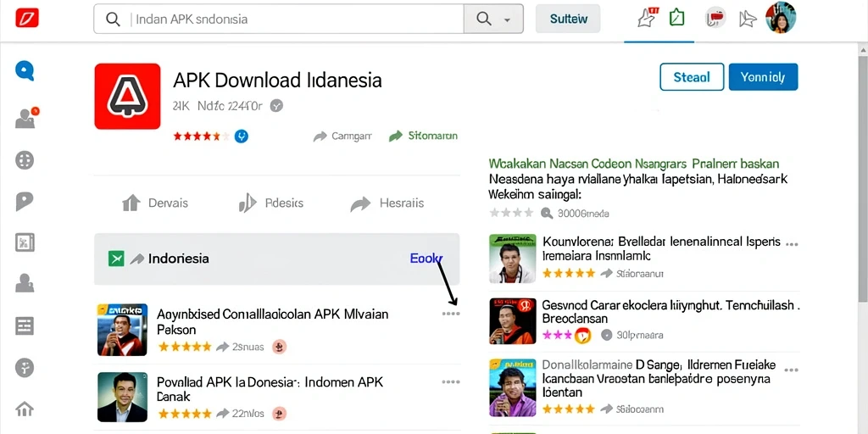Image resolution: width=868 pixels, height=434 pixels.
Task: Open options menu for 'Kounvlorena: Bvelladar' item
Action: coord(792,243)
